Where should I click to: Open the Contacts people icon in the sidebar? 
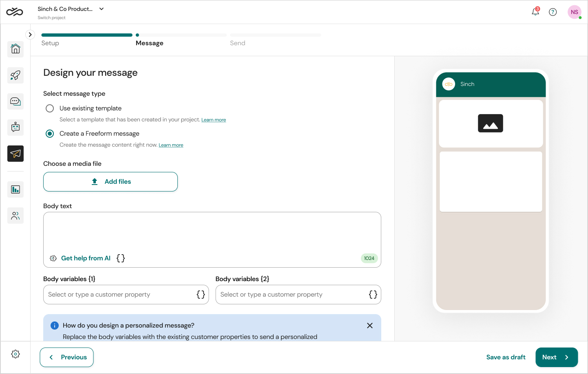pos(15,215)
